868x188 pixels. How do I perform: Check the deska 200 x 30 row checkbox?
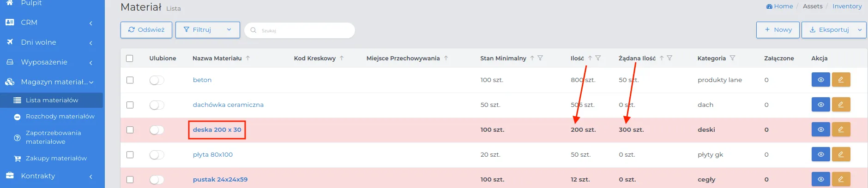130,130
